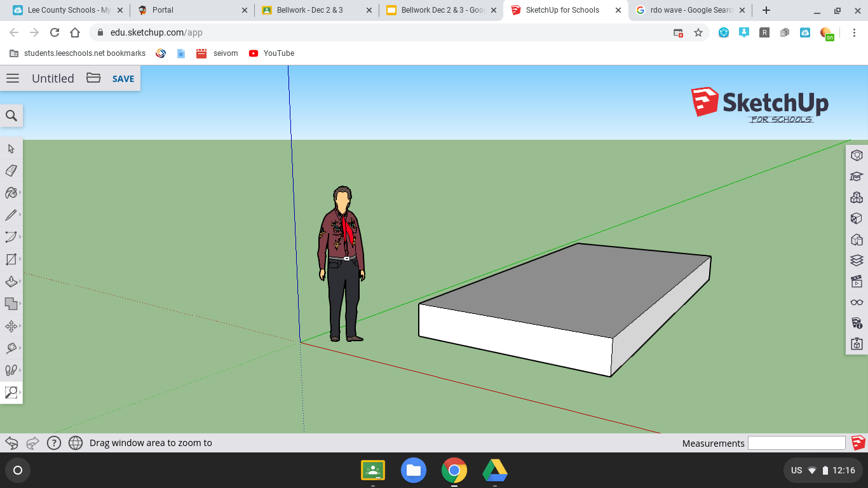The height and width of the screenshot is (488, 868).
Task: Select the Push/Pull tool
Action: click(x=11, y=281)
